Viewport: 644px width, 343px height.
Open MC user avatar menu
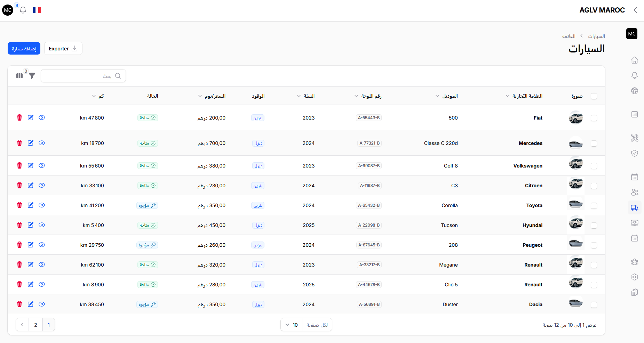pyautogui.click(x=8, y=10)
